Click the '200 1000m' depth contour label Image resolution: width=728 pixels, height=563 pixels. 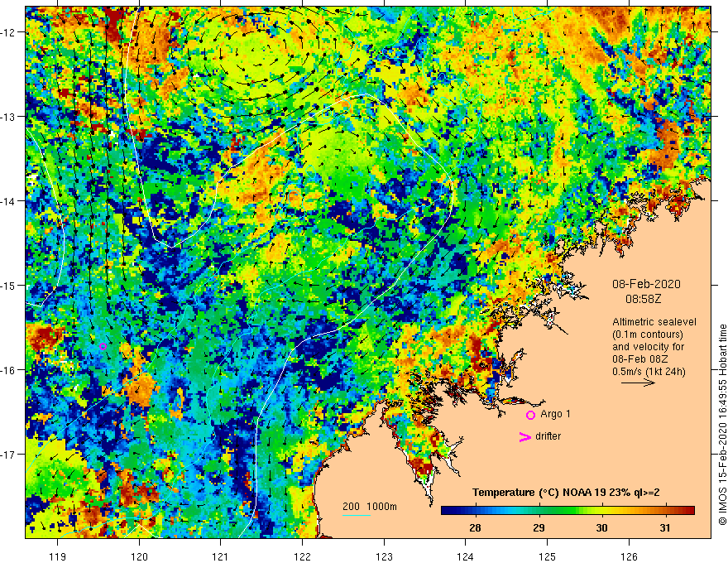370,507
